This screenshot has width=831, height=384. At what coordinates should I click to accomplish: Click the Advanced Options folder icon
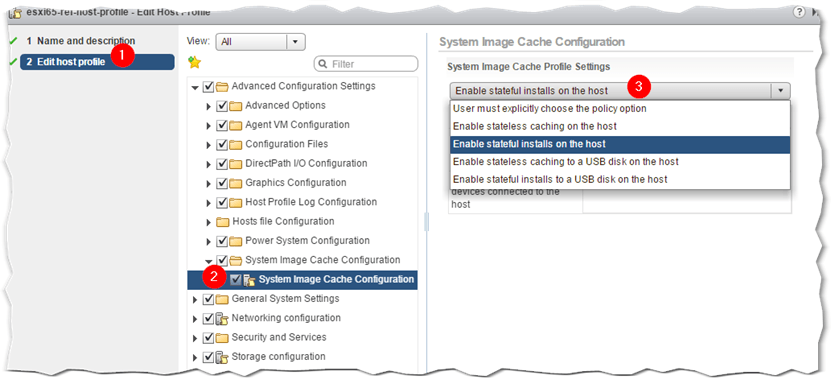(235, 106)
